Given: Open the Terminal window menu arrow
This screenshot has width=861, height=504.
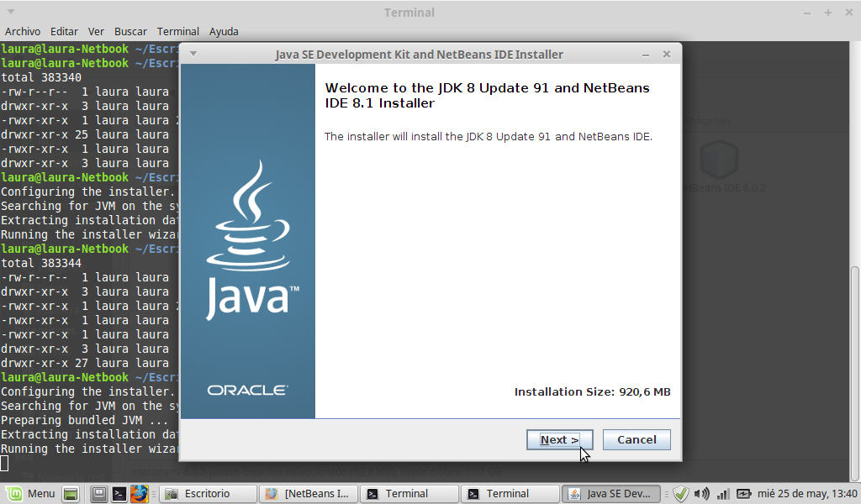Looking at the screenshot, I should [x=12, y=13].
